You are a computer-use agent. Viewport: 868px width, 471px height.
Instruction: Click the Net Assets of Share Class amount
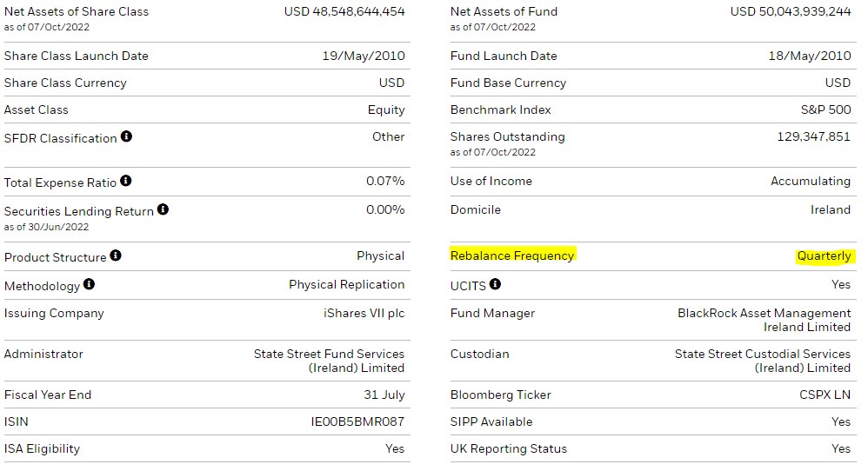pyautogui.click(x=344, y=11)
